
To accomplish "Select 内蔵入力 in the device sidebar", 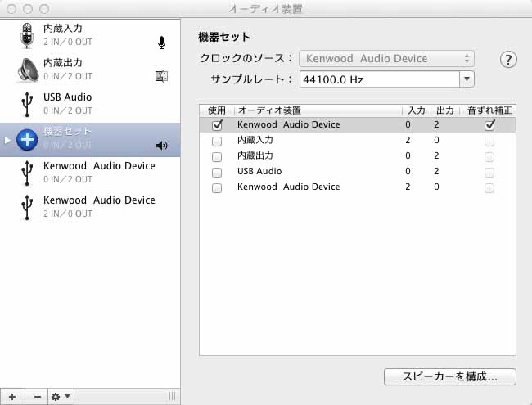I will [x=90, y=36].
